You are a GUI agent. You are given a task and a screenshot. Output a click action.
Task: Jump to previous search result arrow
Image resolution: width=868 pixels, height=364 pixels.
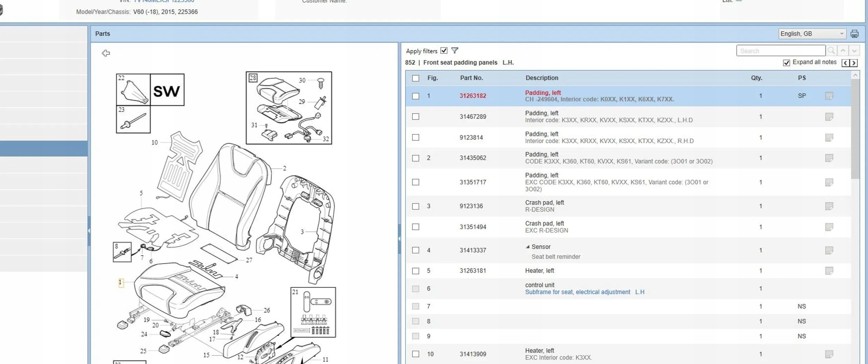843,51
